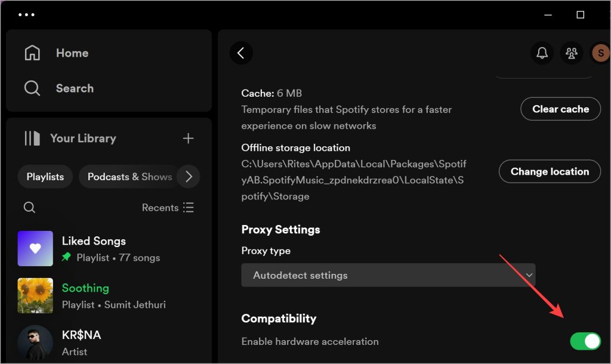Open Friend Activity panel

(572, 53)
